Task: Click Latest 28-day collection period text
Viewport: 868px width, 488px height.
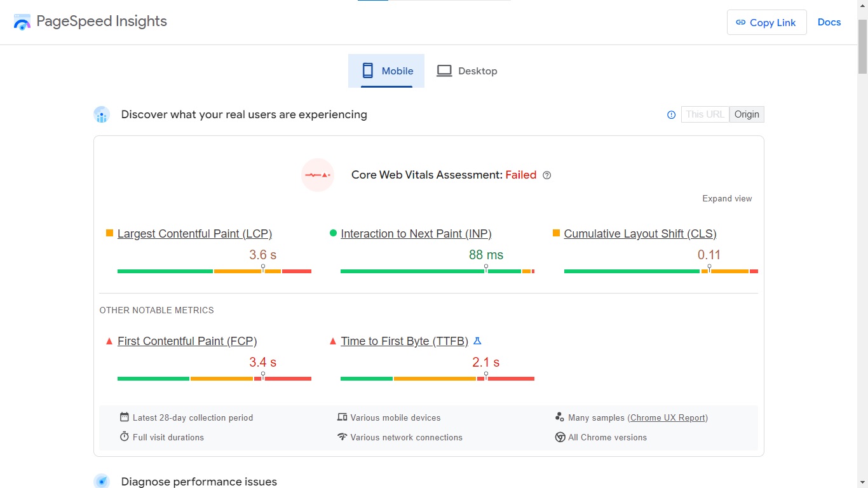Action: [x=193, y=417]
